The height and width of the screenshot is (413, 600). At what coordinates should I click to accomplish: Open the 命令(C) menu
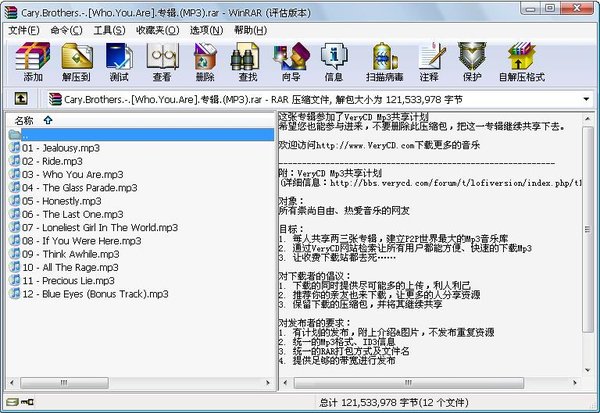(x=66, y=30)
